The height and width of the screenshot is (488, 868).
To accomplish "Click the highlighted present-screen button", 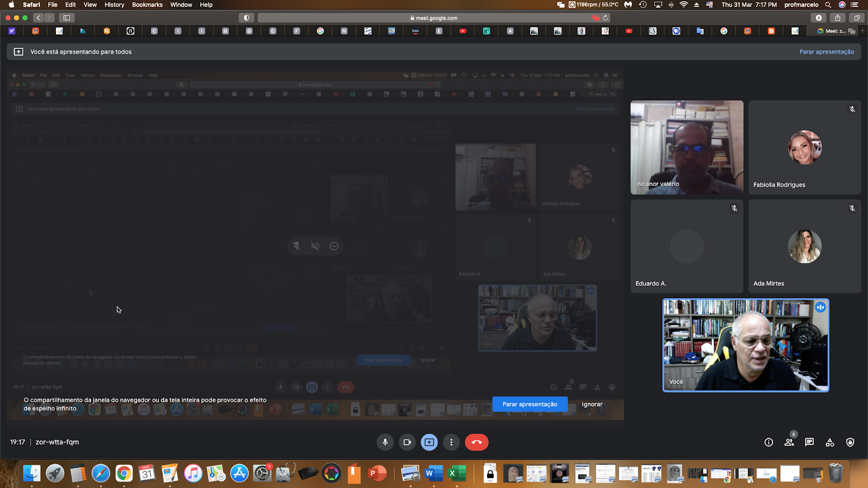I will (x=429, y=442).
